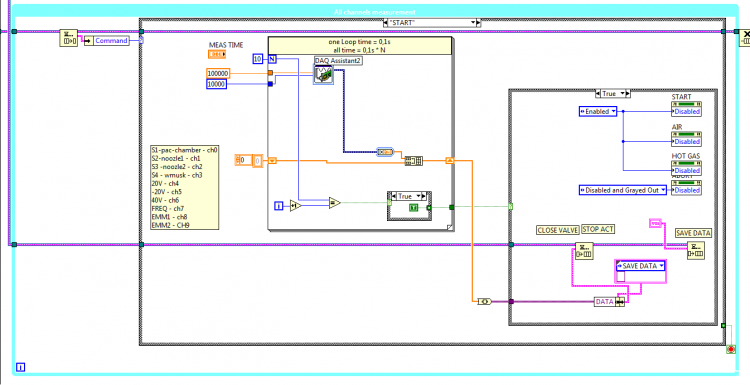Click the DAQ Assistant2 express VI icon

(324, 75)
